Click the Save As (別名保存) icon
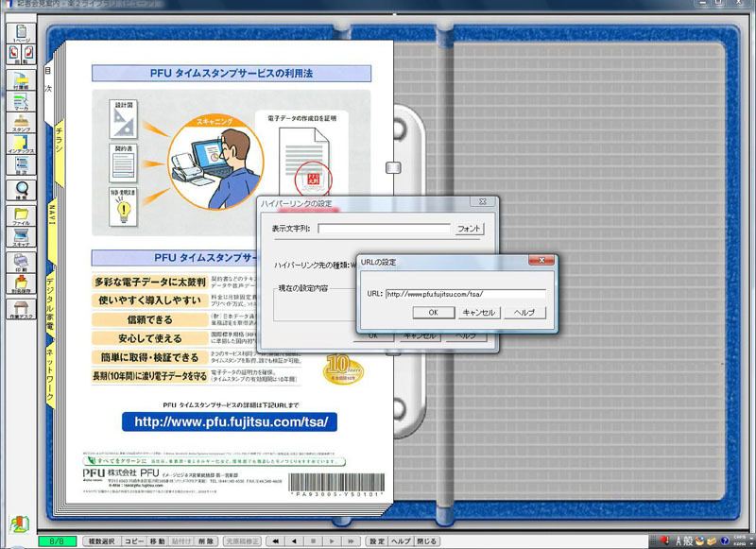The image size is (756, 549). pyautogui.click(x=21, y=283)
